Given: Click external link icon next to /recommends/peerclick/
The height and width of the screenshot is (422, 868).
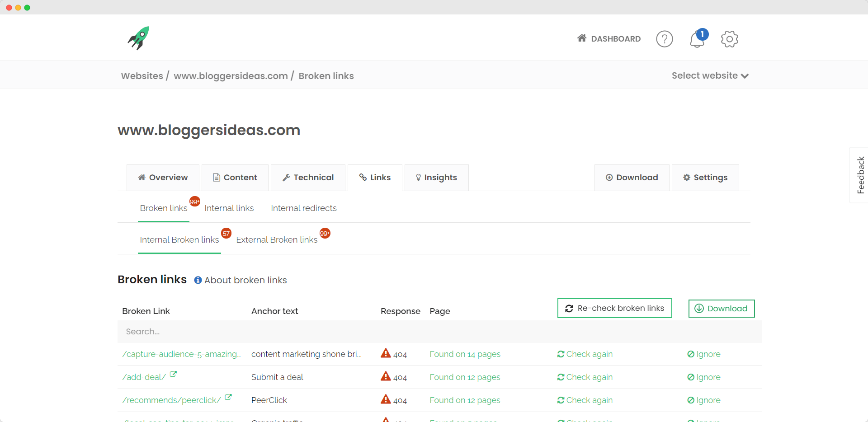Looking at the screenshot, I should [x=228, y=398].
